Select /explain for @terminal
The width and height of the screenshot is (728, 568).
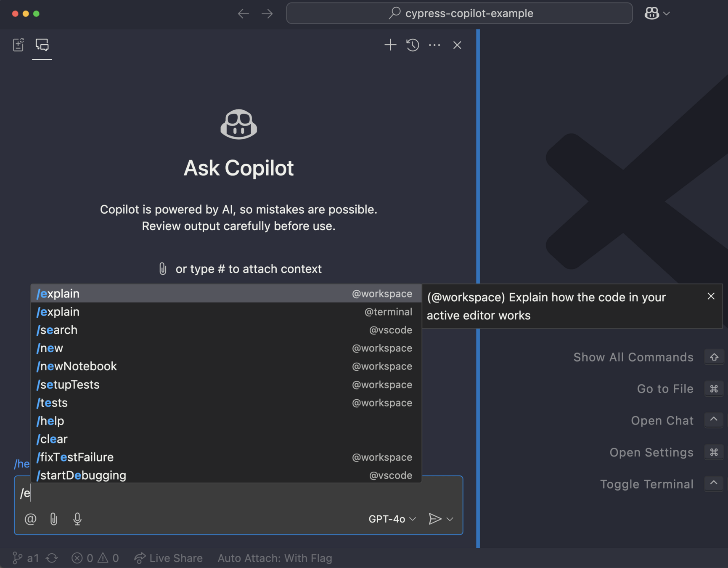coord(226,312)
